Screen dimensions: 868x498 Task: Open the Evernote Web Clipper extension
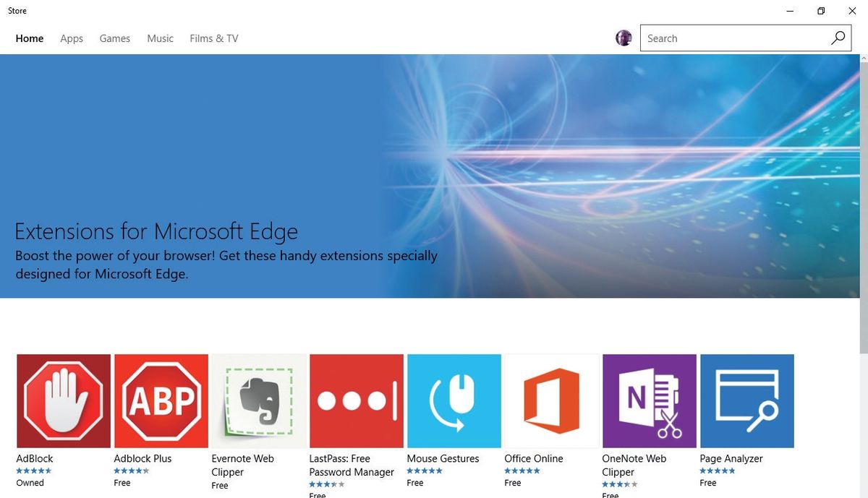point(258,400)
